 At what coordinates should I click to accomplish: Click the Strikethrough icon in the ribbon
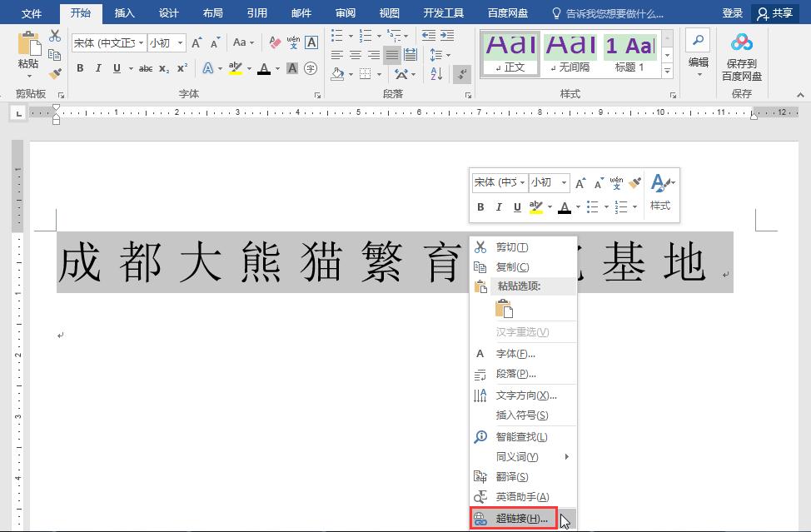coord(146,69)
